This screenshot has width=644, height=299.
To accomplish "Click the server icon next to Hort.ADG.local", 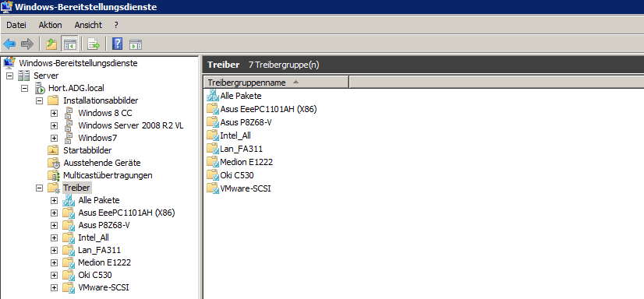I will pos(40,88).
